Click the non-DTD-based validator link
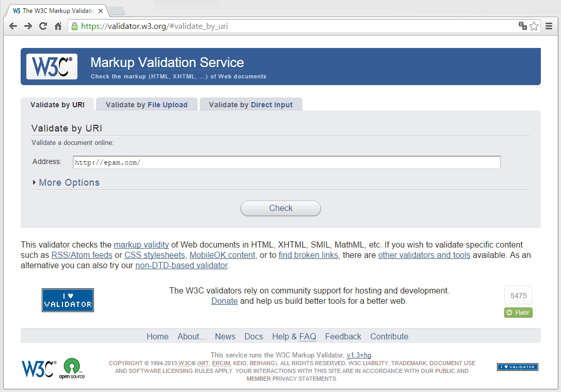The image size is (561, 392). tap(181, 265)
